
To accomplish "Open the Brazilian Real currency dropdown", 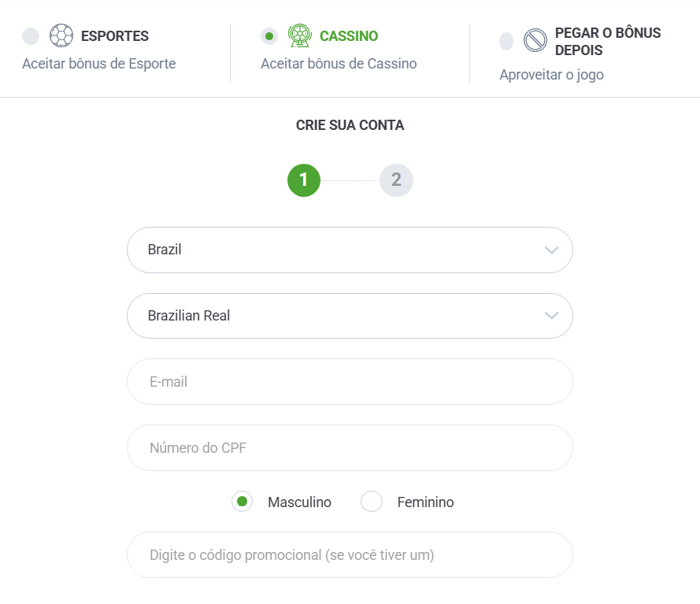I will click(x=350, y=316).
